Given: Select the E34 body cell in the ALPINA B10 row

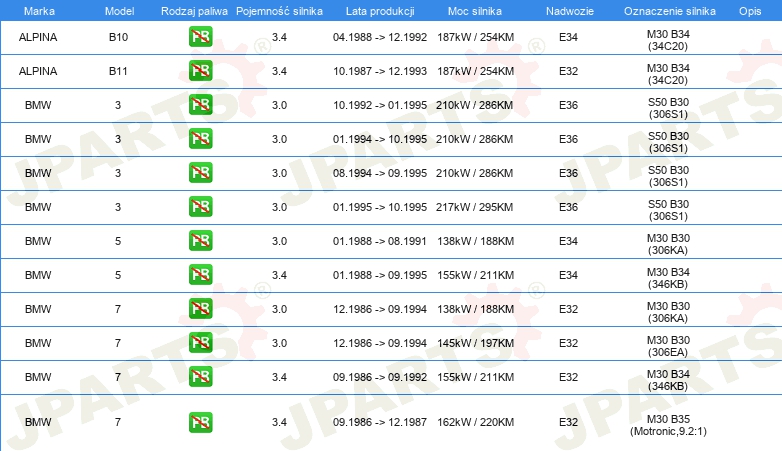Looking at the screenshot, I should pyautogui.click(x=569, y=37).
